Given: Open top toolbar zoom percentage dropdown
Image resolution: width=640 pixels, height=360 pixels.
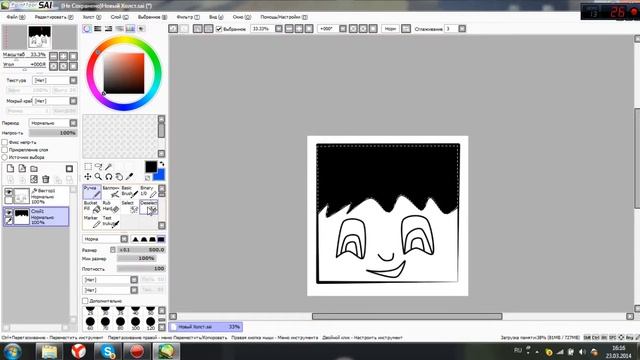Looking at the screenshot, I should click(x=279, y=29).
